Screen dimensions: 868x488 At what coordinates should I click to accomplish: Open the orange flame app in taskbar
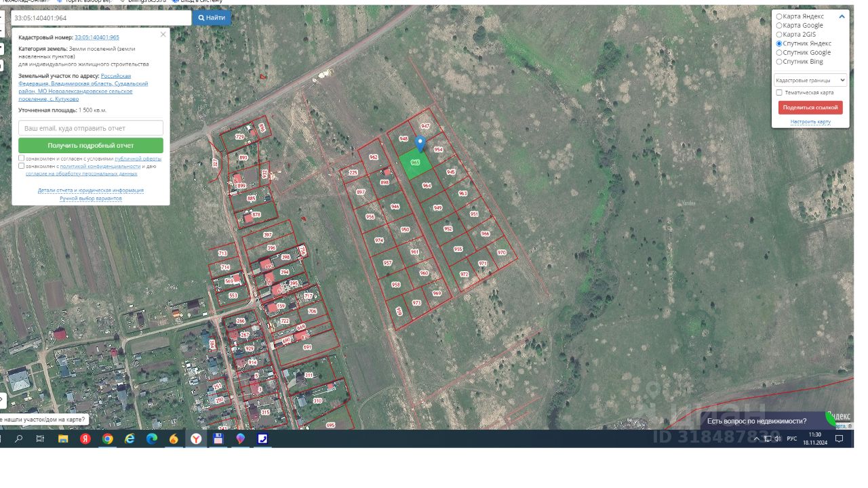point(174,439)
